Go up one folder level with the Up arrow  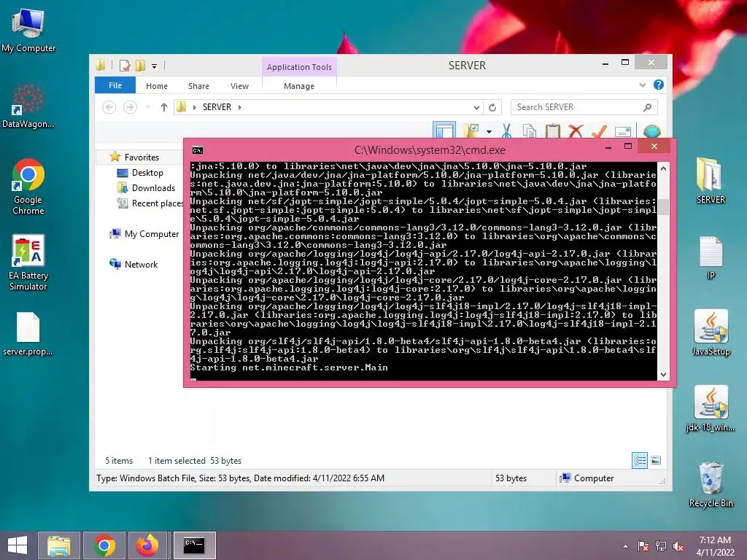pyautogui.click(x=164, y=107)
